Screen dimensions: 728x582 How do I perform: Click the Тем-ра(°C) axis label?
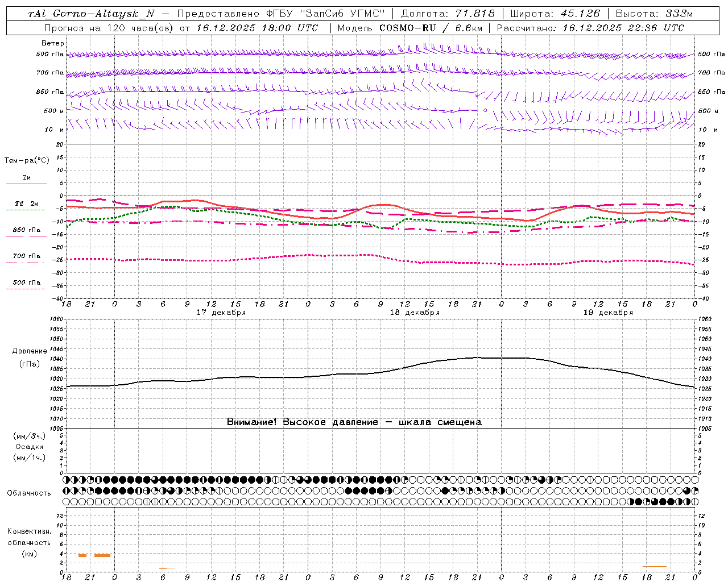tap(27, 161)
